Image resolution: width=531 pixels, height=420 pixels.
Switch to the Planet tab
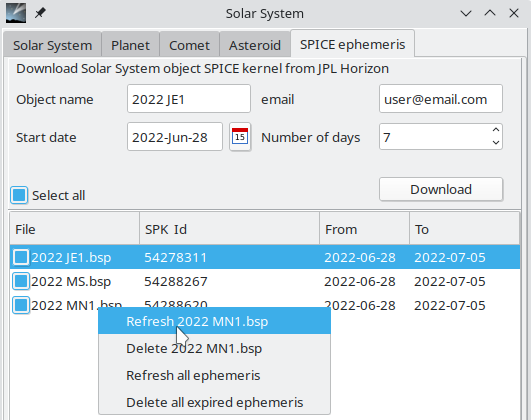click(130, 45)
